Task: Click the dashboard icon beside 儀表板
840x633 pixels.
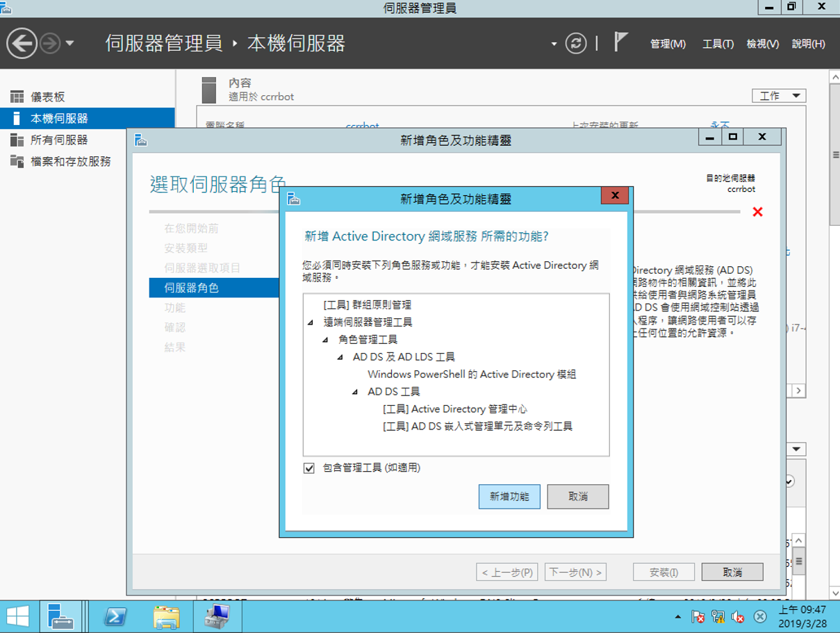Action: click(17, 97)
